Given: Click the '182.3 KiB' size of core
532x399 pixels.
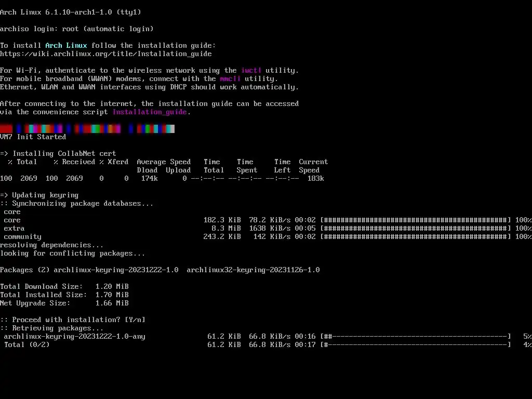Looking at the screenshot, I should click(x=222, y=220).
